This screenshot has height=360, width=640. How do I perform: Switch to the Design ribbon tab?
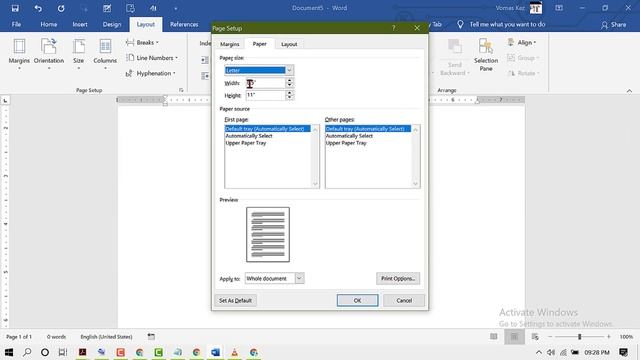112,24
